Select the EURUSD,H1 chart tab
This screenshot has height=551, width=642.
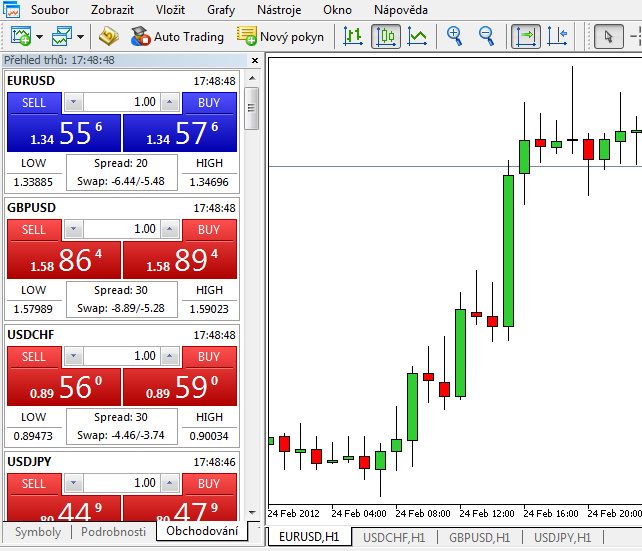(309, 537)
